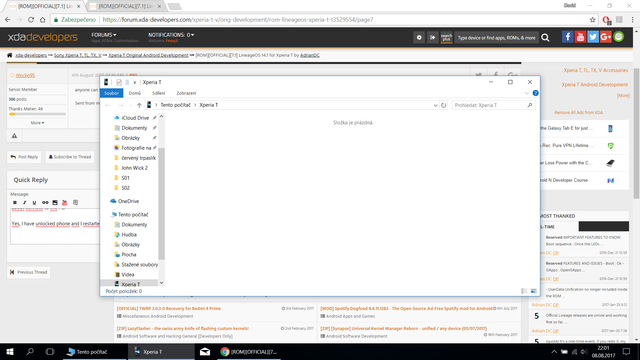This screenshot has width=640, height=360.
Task: Click the Post Reply button
Action: (x=24, y=157)
